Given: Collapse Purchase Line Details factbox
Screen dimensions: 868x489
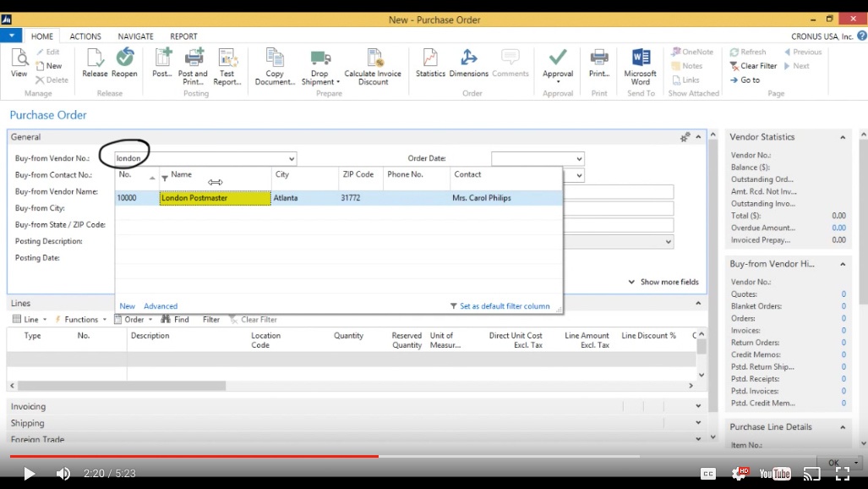Looking at the screenshot, I should 843,427.
